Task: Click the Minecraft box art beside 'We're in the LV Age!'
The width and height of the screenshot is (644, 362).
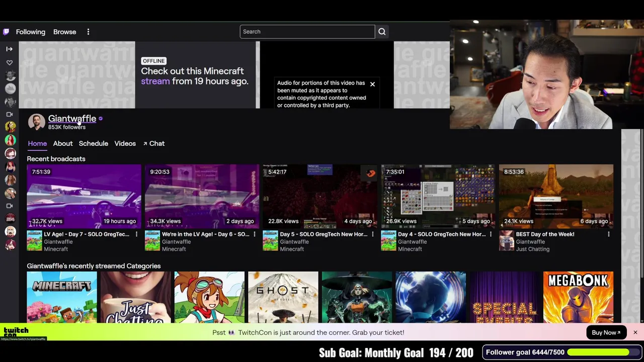Action: [152, 241]
